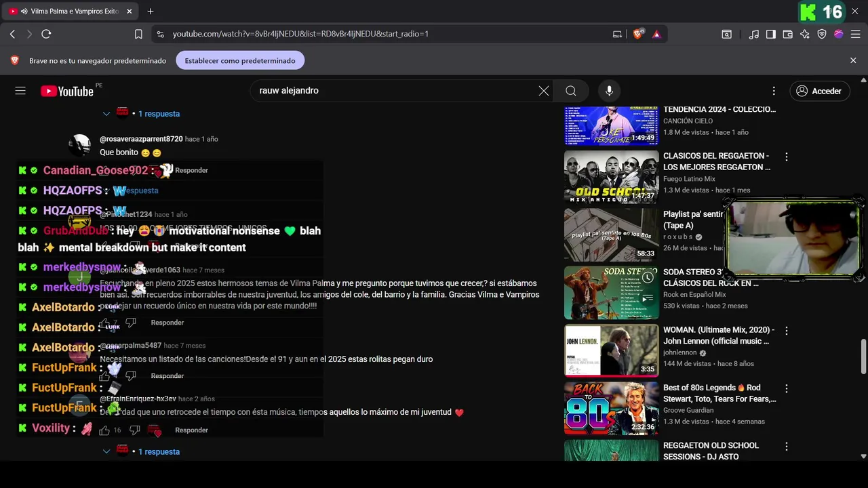The width and height of the screenshot is (868, 488).
Task: Open the Brave Shields lion icon
Action: coord(637,34)
